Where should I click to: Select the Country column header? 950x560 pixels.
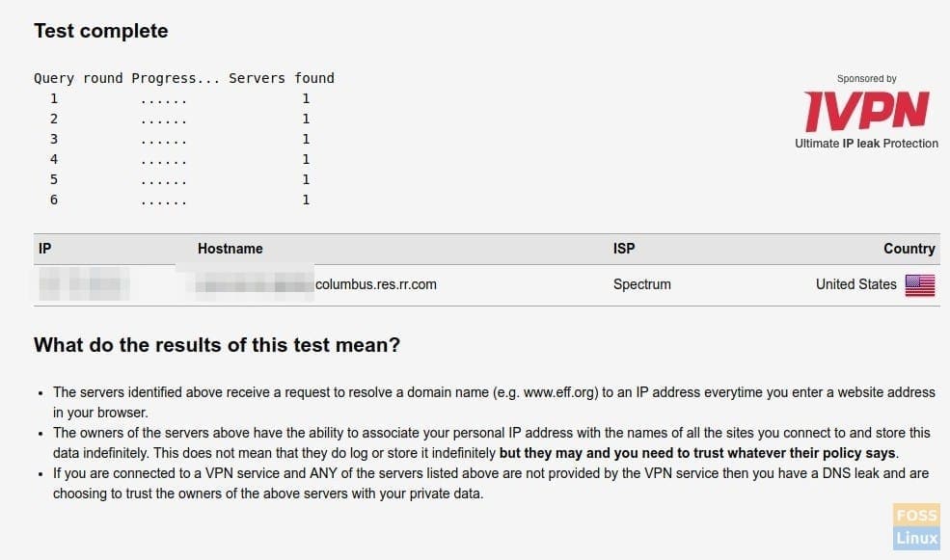coord(909,249)
